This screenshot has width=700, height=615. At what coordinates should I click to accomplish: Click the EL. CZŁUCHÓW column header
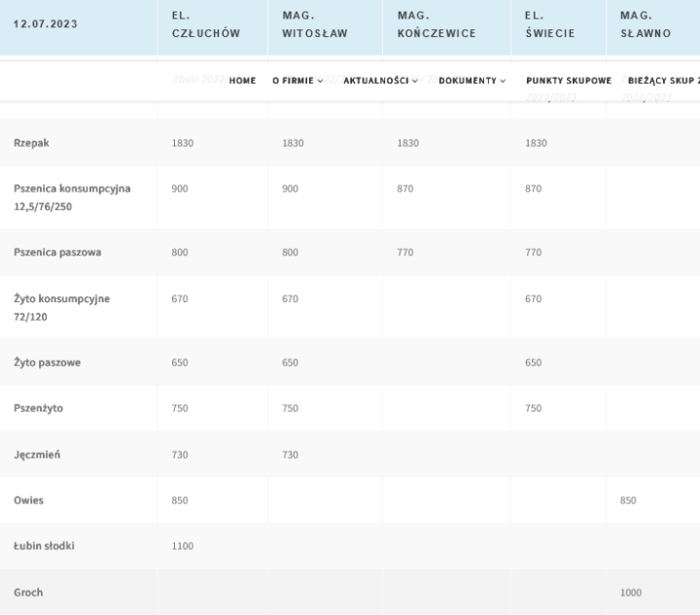[205, 24]
